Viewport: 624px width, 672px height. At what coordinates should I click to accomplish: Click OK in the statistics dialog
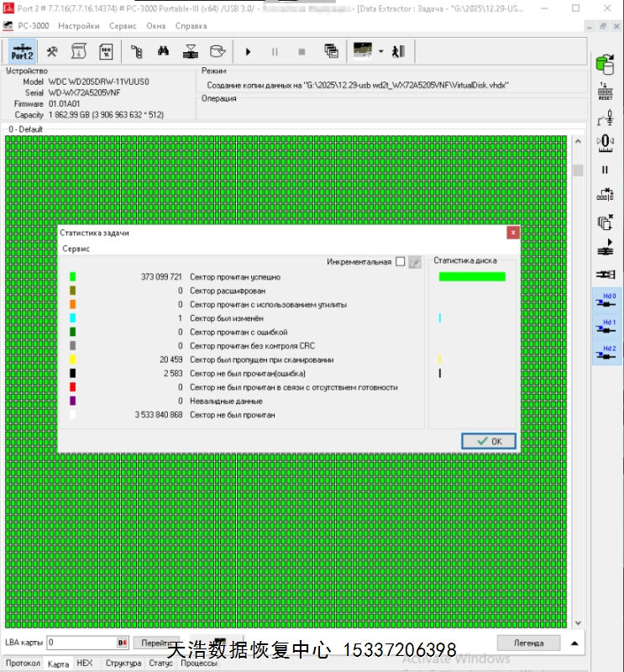[489, 441]
